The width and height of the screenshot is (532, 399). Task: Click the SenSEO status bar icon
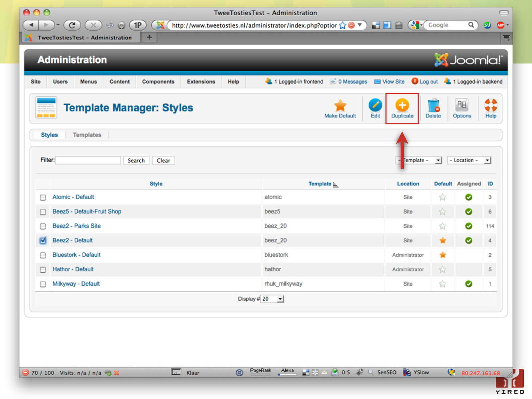(x=371, y=372)
